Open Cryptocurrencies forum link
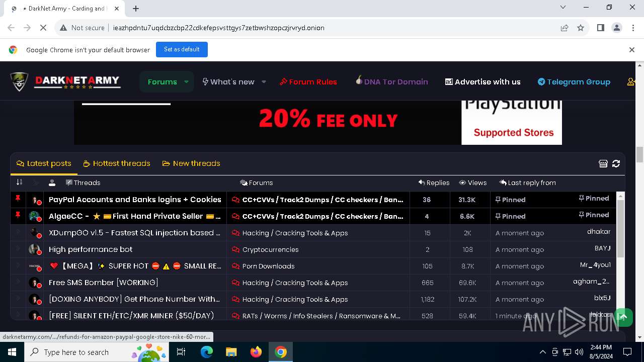 pyautogui.click(x=270, y=249)
